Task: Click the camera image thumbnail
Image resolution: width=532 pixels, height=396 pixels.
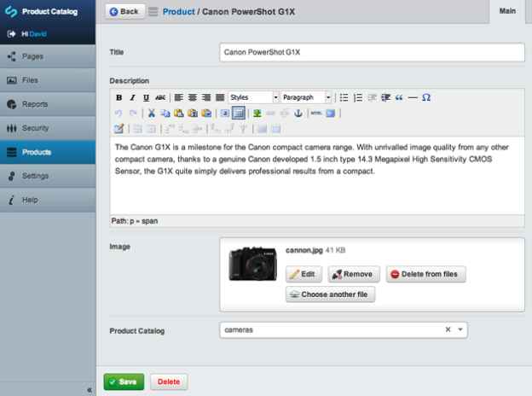Action: tap(252, 264)
